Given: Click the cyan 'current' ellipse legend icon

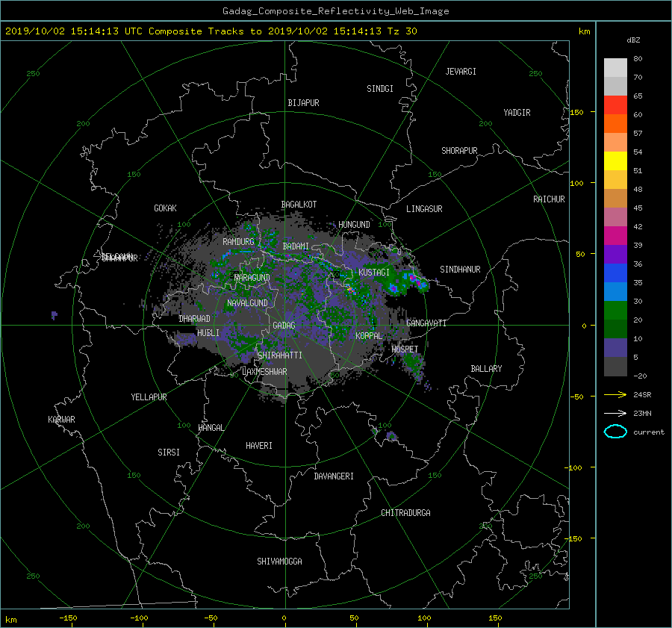Looking at the screenshot, I should 615,432.
